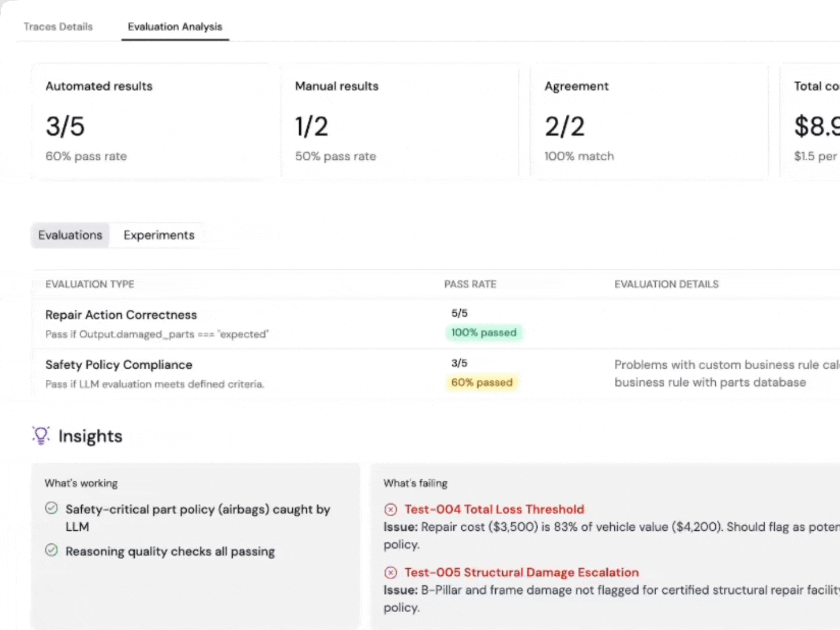Click red error icon beside Test-004
840x630 pixels.
[x=390, y=509]
